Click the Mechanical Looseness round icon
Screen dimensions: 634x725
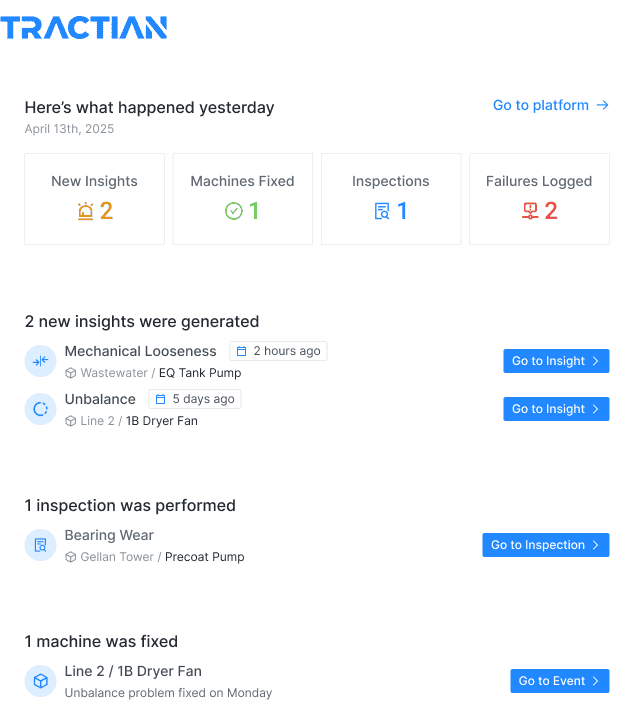tap(41, 361)
